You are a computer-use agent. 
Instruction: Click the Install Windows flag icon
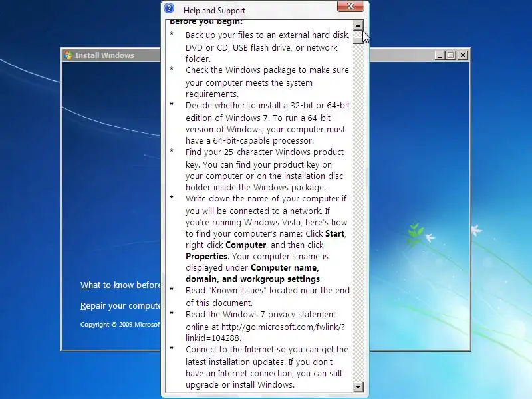68,55
